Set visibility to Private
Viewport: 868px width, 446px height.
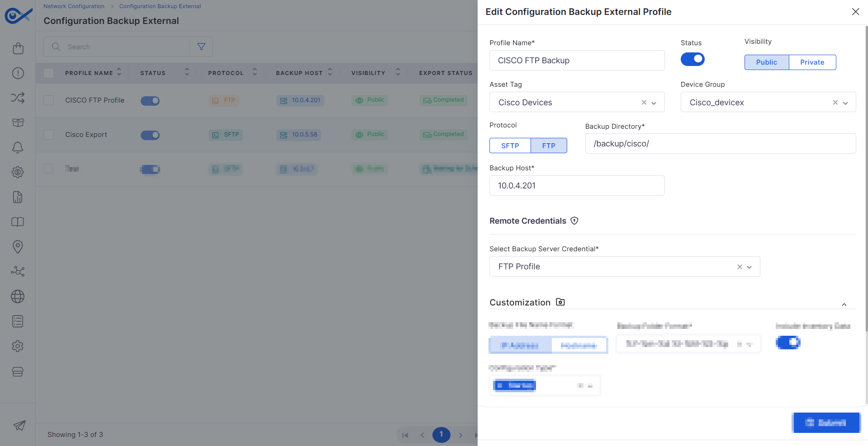(812, 62)
